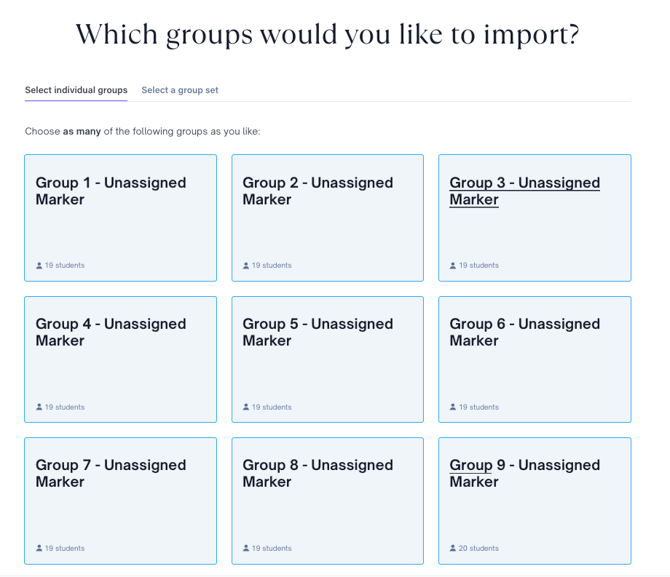
Task: Toggle Group 2 - Unassigned Marker selection
Action: [327, 230]
